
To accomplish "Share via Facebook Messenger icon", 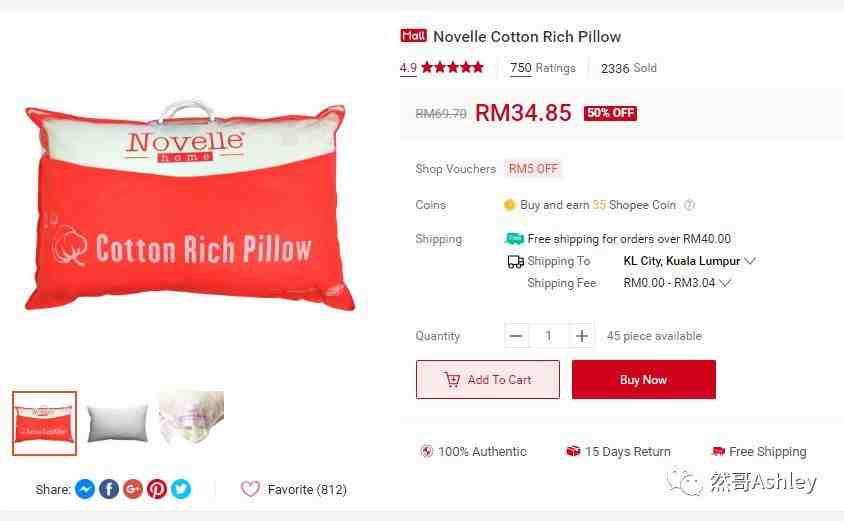I will click(85, 489).
